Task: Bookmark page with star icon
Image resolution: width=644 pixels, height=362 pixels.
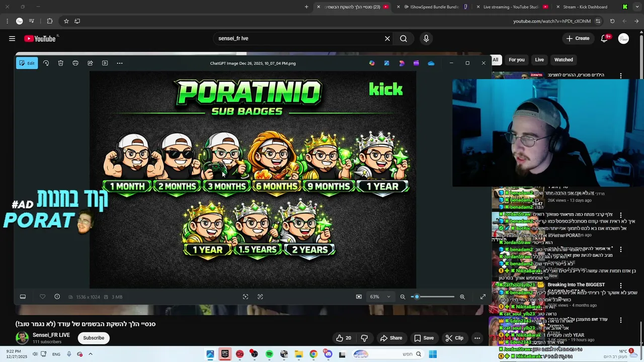Action: pos(66,21)
